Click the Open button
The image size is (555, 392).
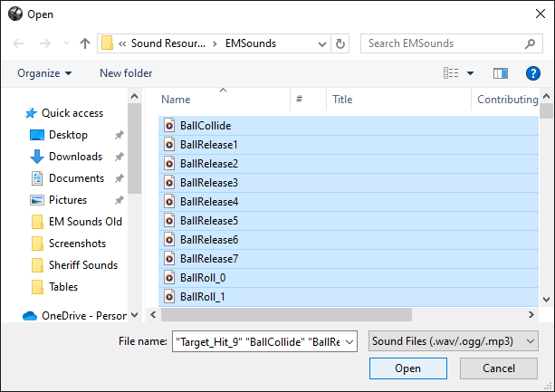pyautogui.click(x=407, y=368)
